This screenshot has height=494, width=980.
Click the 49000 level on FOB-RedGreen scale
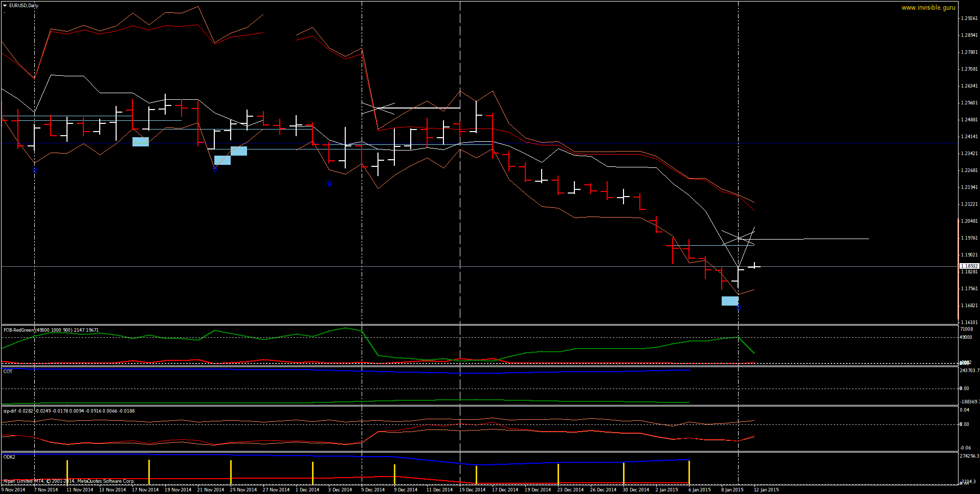pyautogui.click(x=966, y=337)
